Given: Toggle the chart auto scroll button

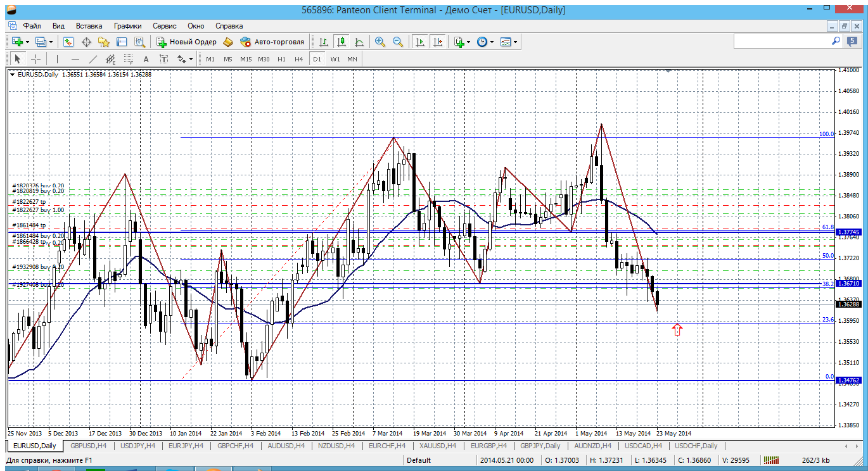Looking at the screenshot, I should (x=419, y=42).
